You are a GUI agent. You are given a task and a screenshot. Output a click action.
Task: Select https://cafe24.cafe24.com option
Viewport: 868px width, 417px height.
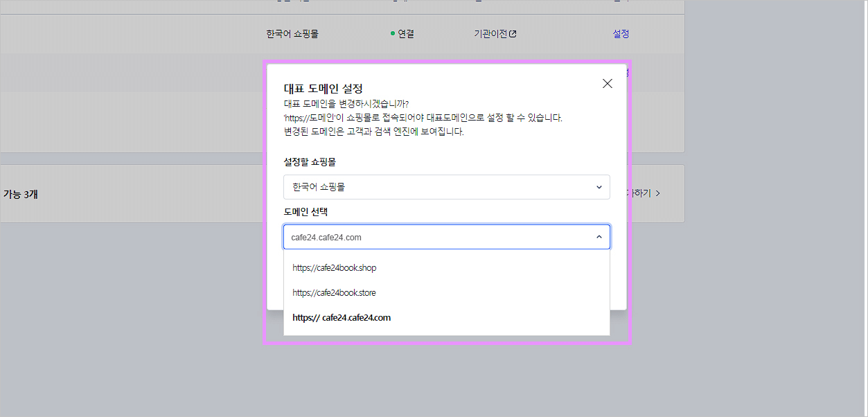[x=447, y=318]
